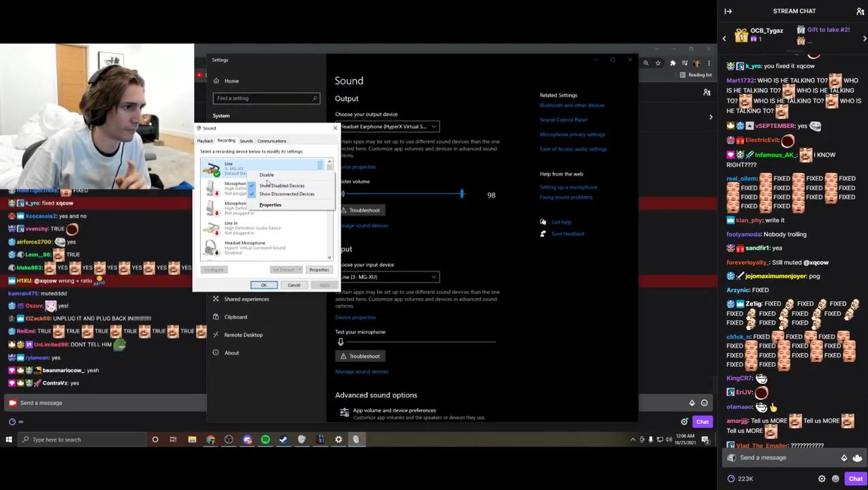This screenshot has width=868, height=490.
Task: Toggle Show Disabled Devices option
Action: coord(282,186)
